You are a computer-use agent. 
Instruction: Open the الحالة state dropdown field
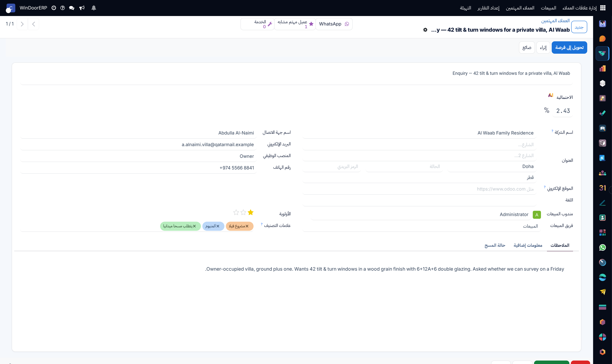coord(404,167)
